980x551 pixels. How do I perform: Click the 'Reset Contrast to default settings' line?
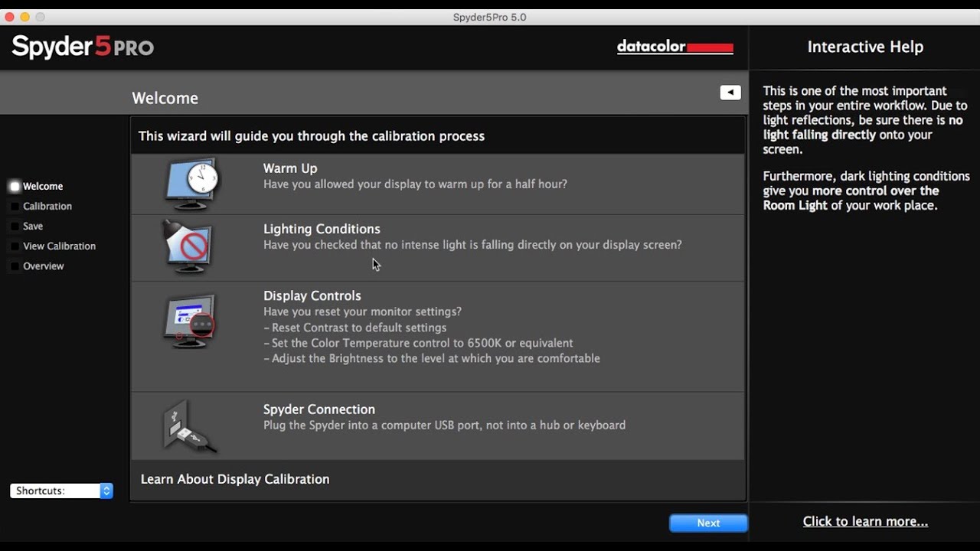point(355,328)
